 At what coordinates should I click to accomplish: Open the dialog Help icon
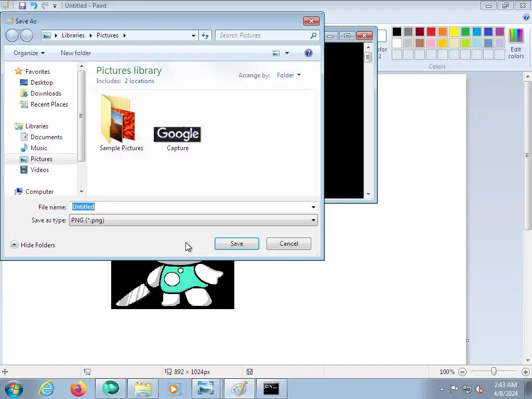point(309,53)
